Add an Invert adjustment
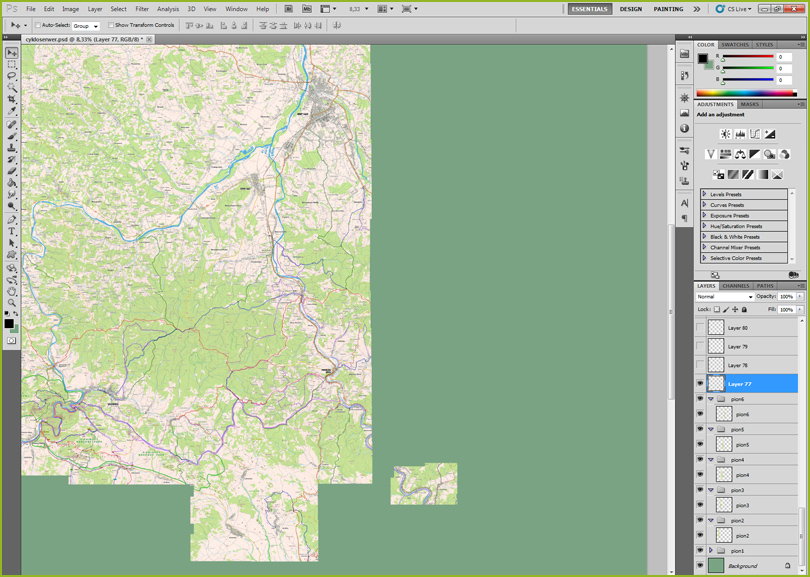 (719, 175)
